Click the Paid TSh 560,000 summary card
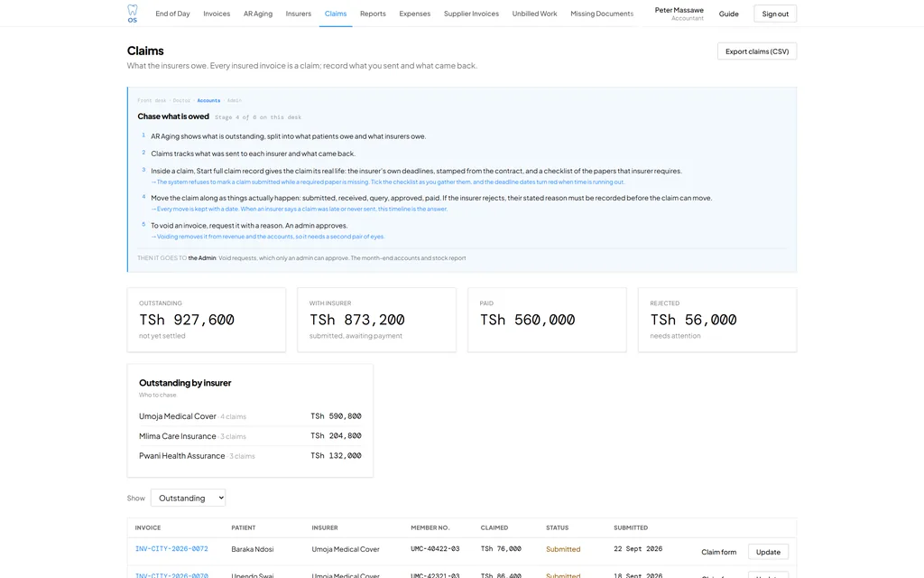The width and height of the screenshot is (924, 578). coord(547,320)
